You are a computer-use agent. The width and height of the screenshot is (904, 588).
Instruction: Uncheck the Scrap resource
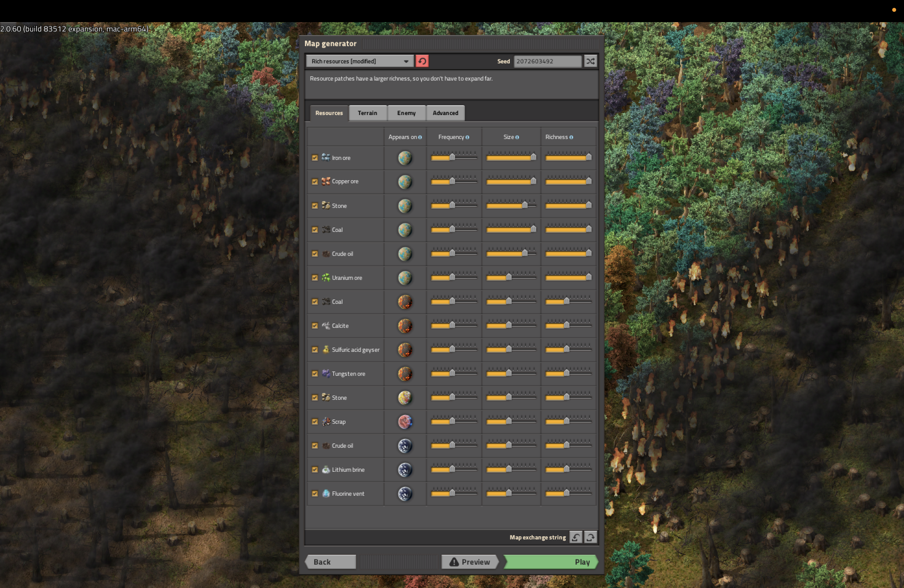315,422
